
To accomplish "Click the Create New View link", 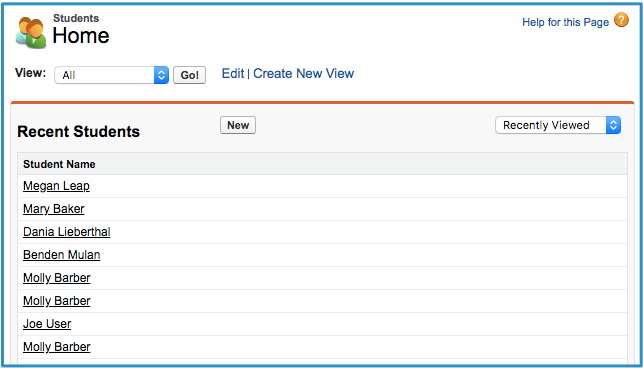I will click(303, 73).
